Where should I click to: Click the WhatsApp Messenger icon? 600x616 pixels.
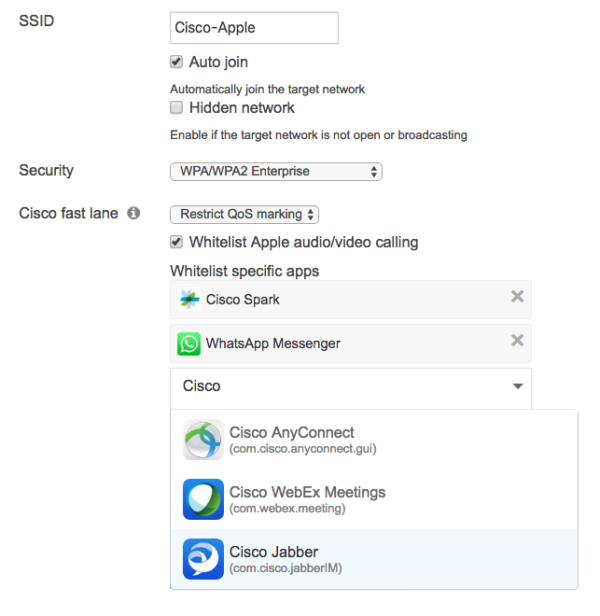(x=189, y=343)
